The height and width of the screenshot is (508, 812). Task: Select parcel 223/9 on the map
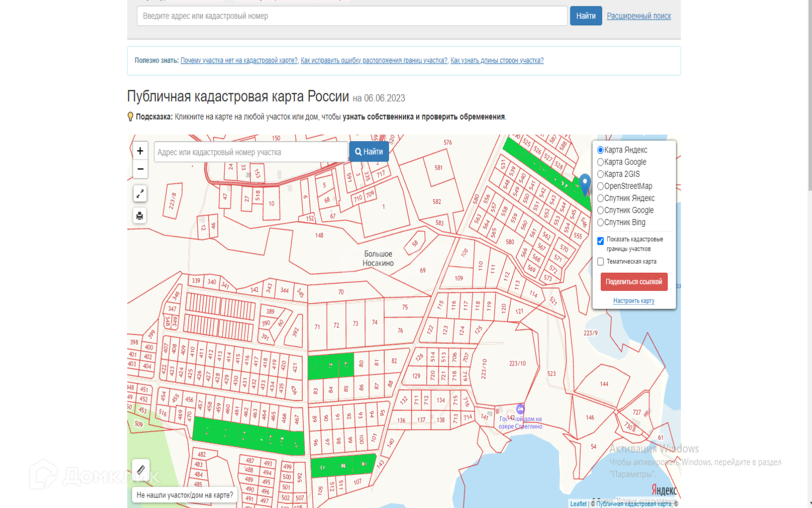pos(590,333)
